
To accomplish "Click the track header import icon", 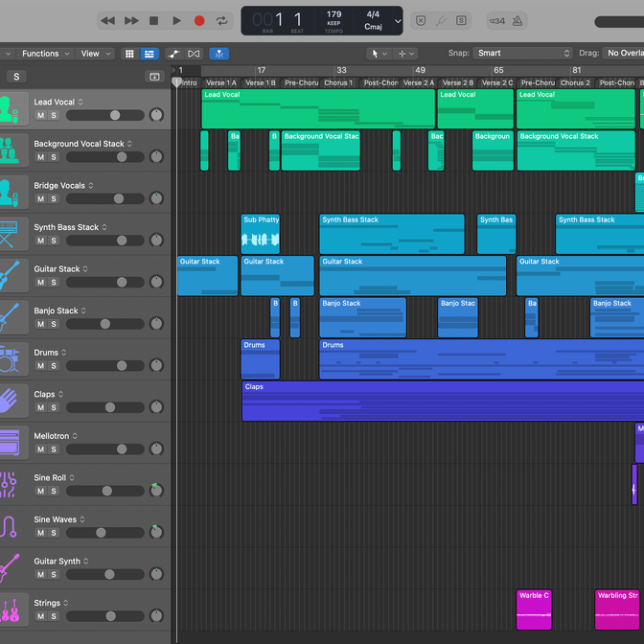I will click(x=154, y=77).
